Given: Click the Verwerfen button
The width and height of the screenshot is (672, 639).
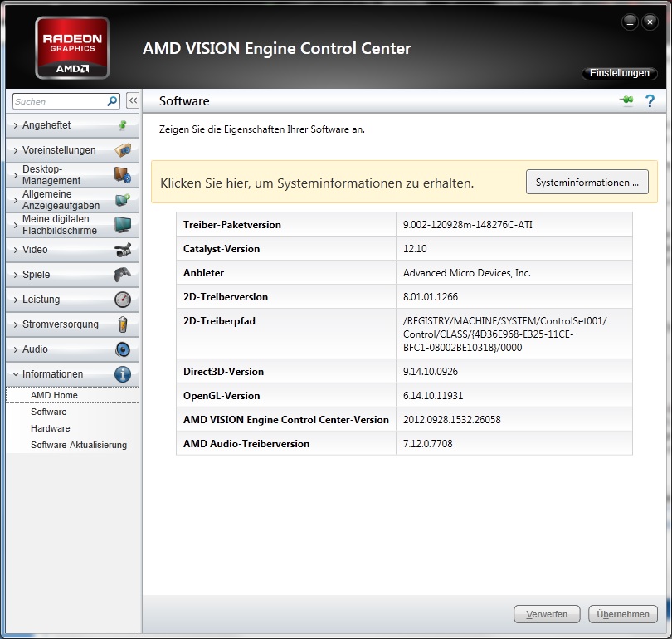Looking at the screenshot, I should click(x=547, y=614).
